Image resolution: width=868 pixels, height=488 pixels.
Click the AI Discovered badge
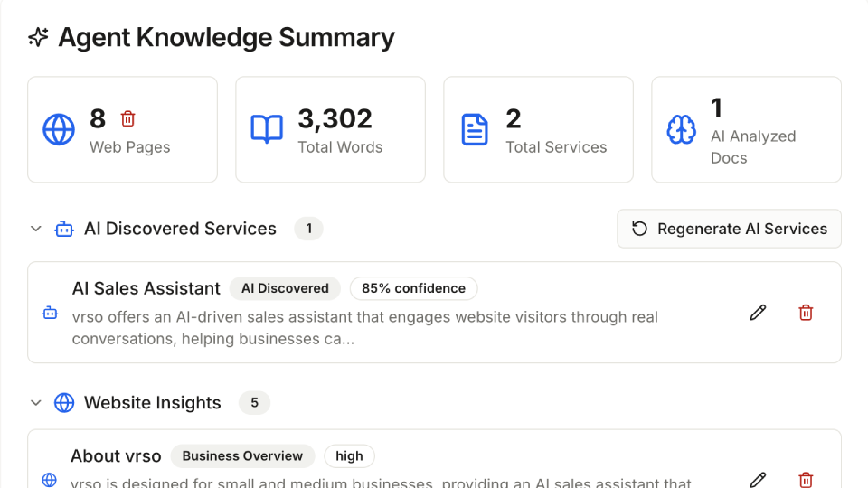click(285, 288)
